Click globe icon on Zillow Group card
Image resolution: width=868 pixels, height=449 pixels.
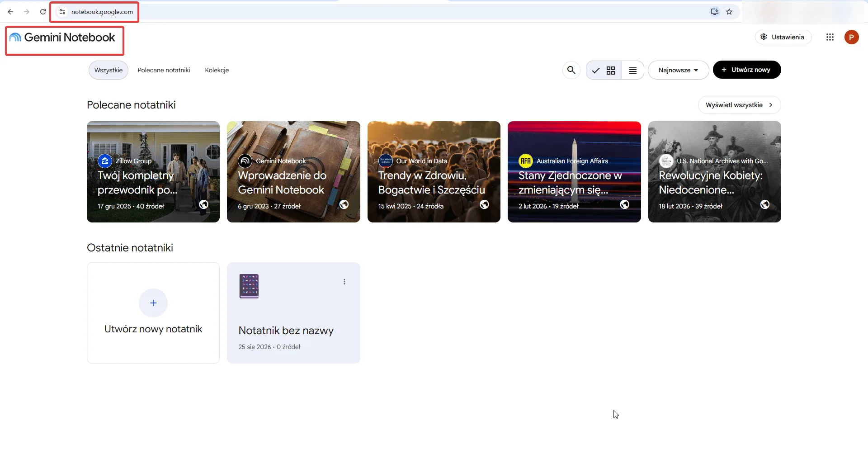(204, 204)
